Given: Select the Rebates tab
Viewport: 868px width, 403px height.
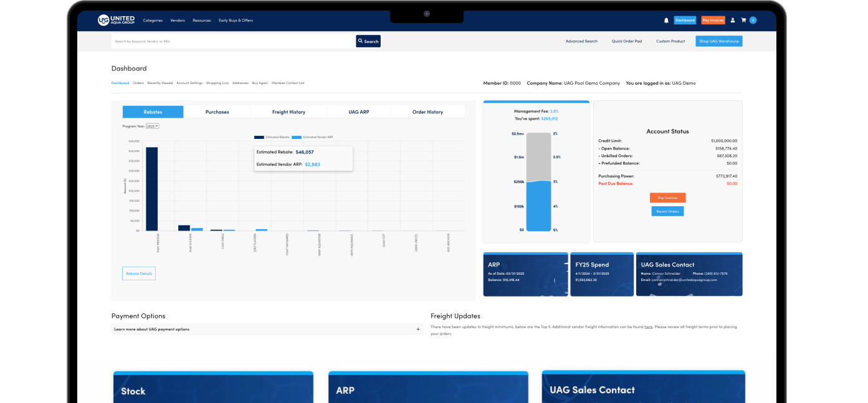Looking at the screenshot, I should [x=153, y=112].
